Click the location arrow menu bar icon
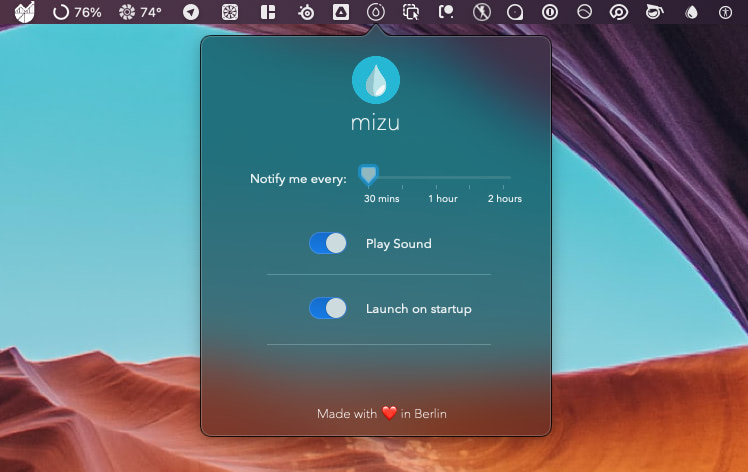Screen dimensions: 748x472 pyautogui.click(x=191, y=12)
